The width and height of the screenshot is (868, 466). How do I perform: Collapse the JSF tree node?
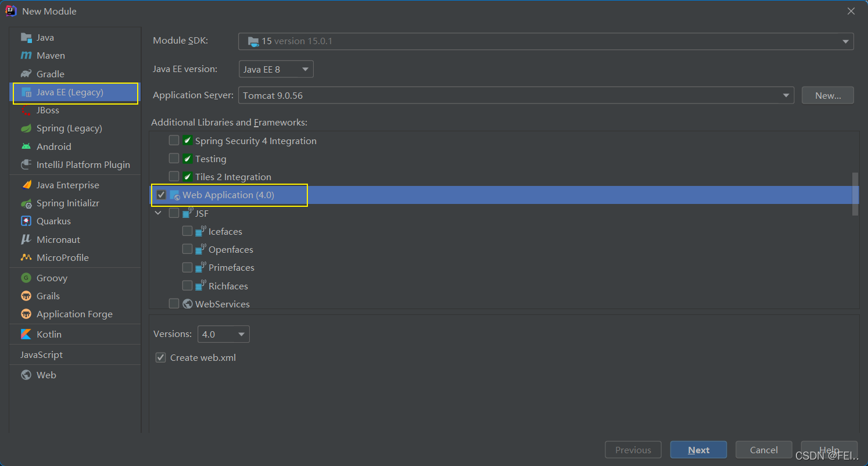158,213
